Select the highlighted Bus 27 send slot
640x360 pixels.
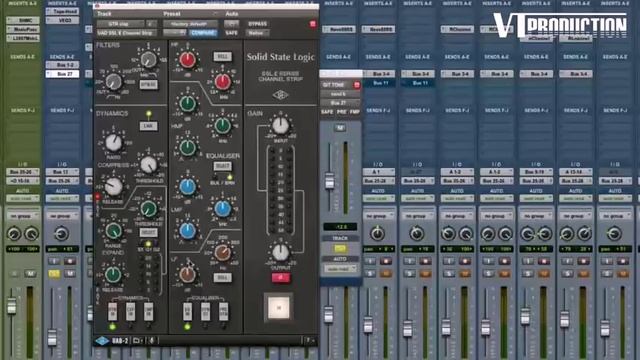[62, 74]
